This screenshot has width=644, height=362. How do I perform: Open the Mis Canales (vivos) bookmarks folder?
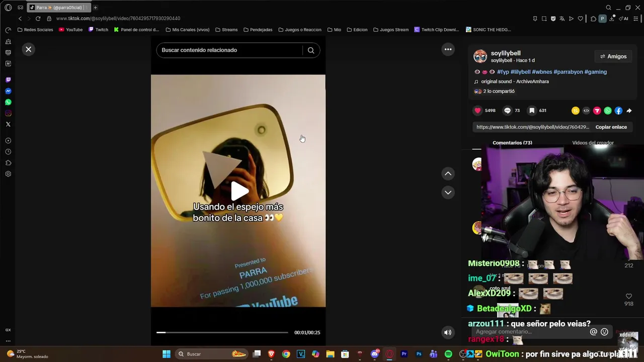coord(187,30)
